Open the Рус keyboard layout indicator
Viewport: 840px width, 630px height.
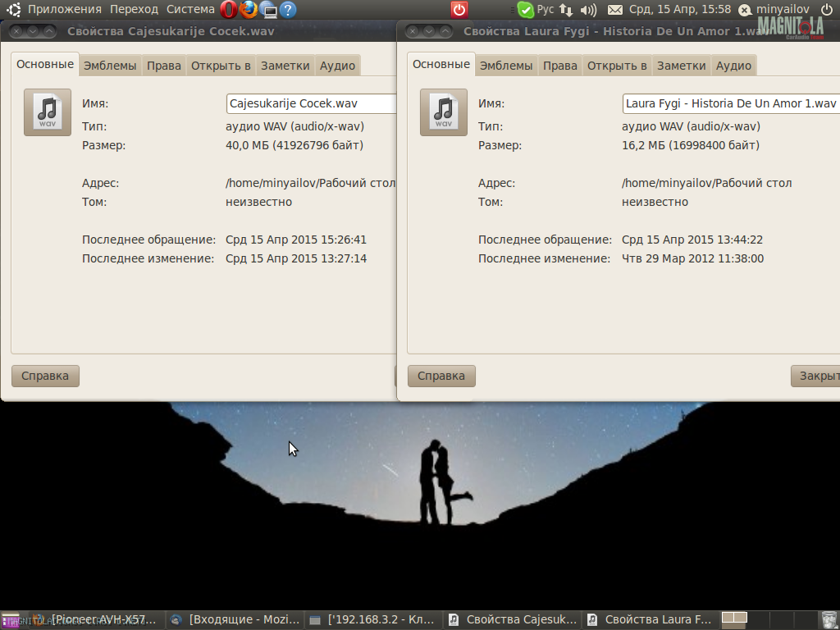point(546,10)
